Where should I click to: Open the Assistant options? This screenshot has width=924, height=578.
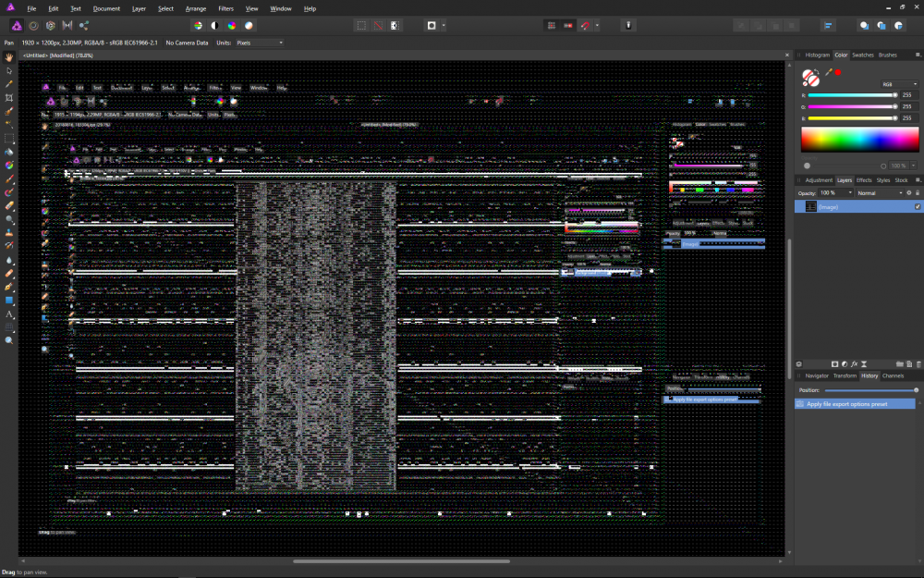[x=628, y=25]
